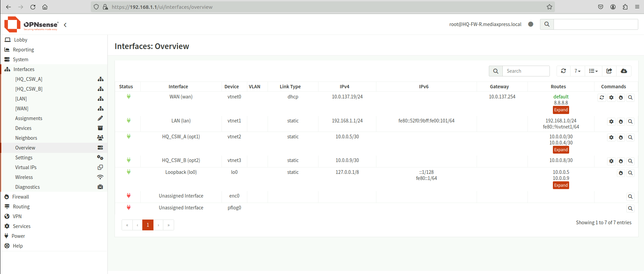Open firewall rules for Loopback row
This screenshot has height=274, width=644.
click(x=621, y=173)
